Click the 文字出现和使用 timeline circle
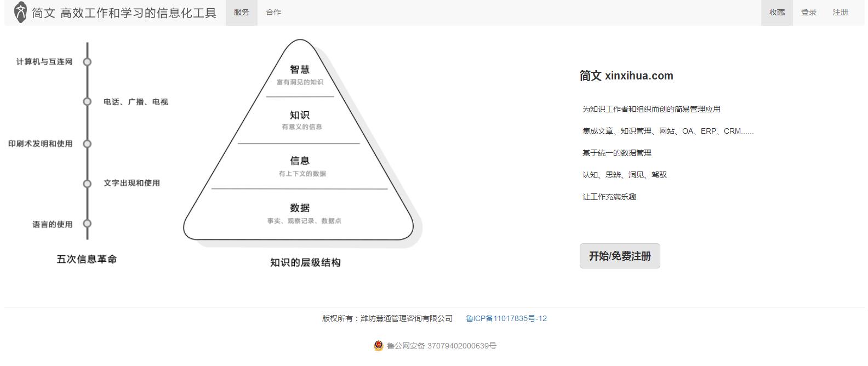 click(x=87, y=184)
